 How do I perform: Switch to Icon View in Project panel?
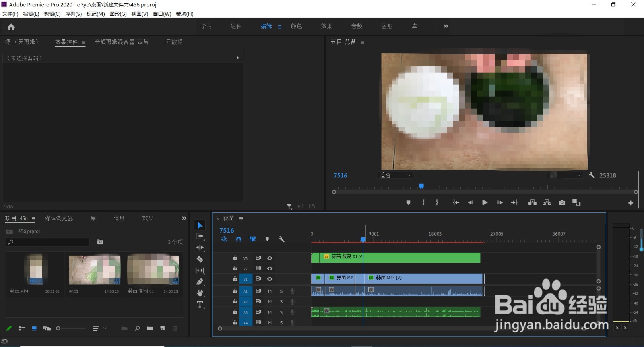34,328
